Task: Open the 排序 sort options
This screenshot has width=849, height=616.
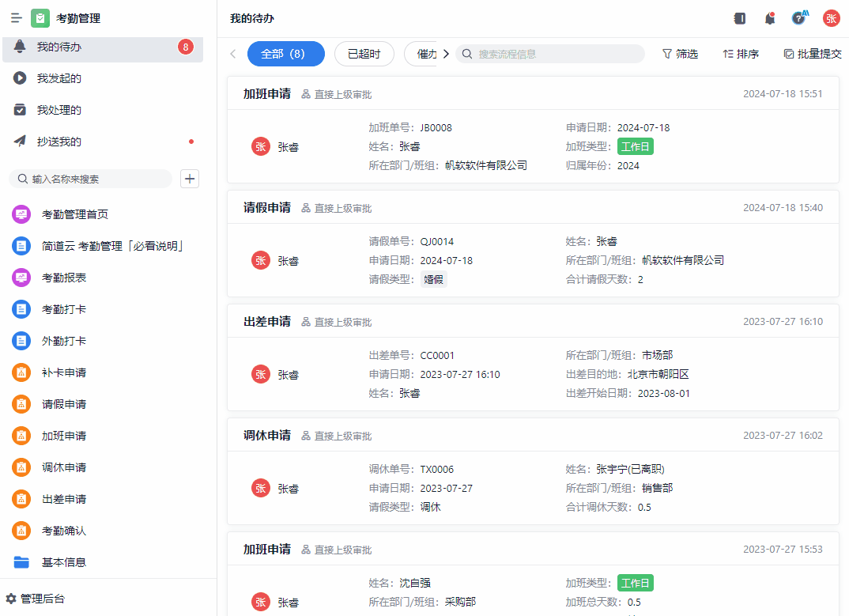Action: (741, 54)
